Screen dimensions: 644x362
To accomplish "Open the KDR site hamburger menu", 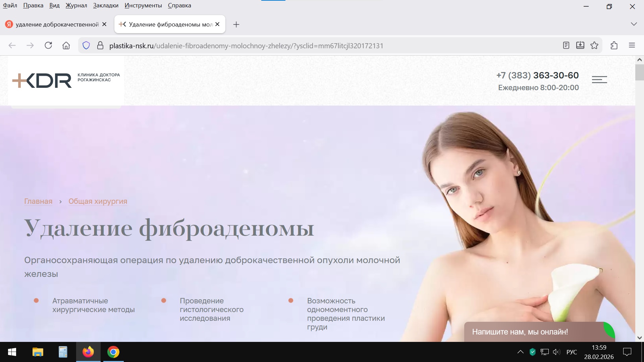I will (599, 80).
